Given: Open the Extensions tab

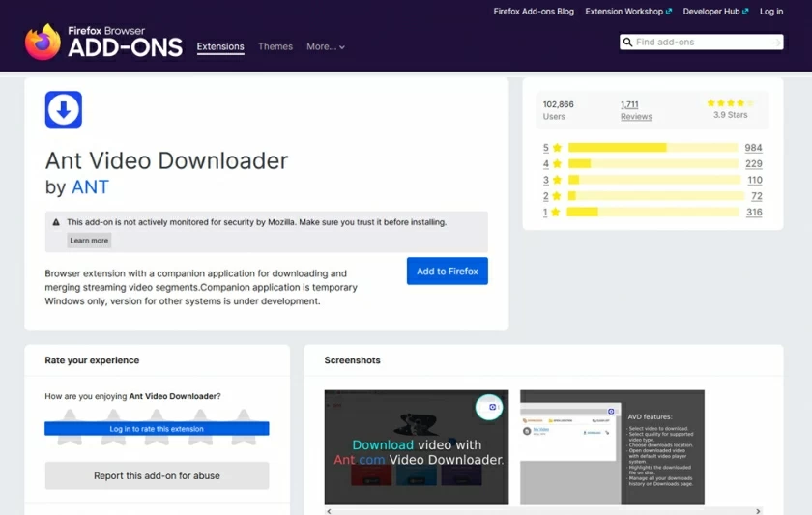Looking at the screenshot, I should [220, 46].
